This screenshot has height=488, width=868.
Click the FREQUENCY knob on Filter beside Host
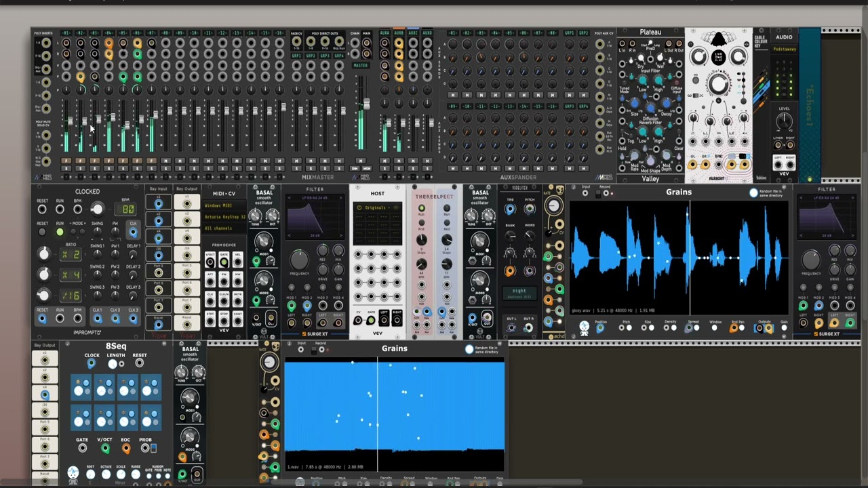pos(298,260)
